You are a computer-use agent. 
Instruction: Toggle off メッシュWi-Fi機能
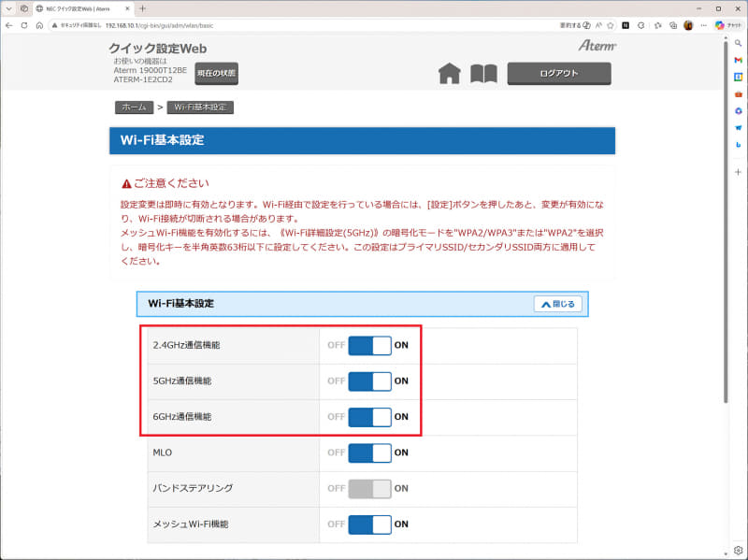[x=371, y=524]
